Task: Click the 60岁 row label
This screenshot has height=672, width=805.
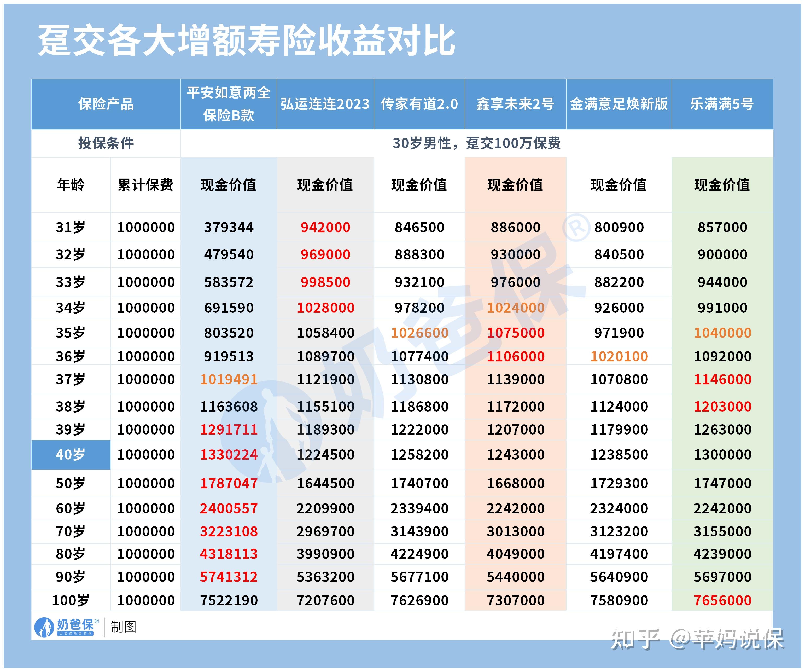Action: [x=71, y=509]
